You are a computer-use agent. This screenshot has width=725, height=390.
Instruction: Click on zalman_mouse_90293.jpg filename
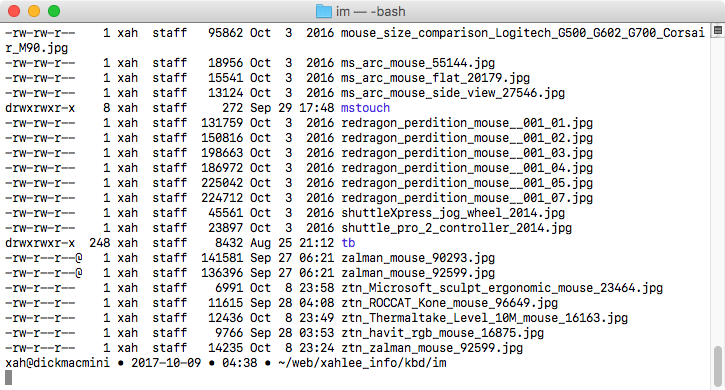418,258
